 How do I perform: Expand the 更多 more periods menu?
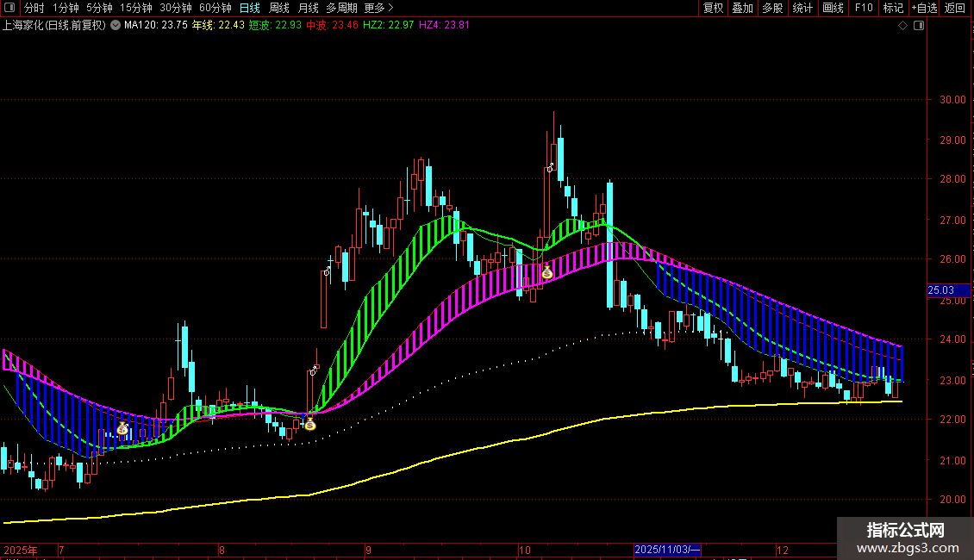pos(379,8)
